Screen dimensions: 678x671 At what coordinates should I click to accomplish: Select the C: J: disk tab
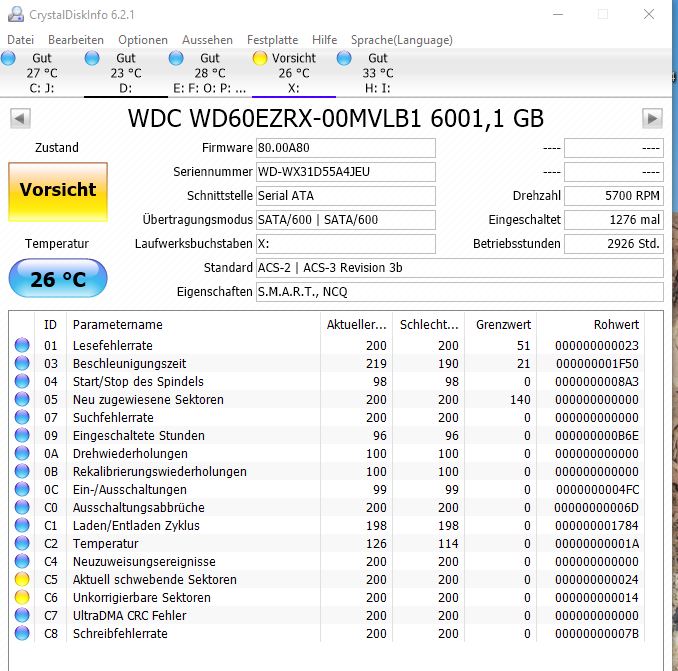click(42, 73)
